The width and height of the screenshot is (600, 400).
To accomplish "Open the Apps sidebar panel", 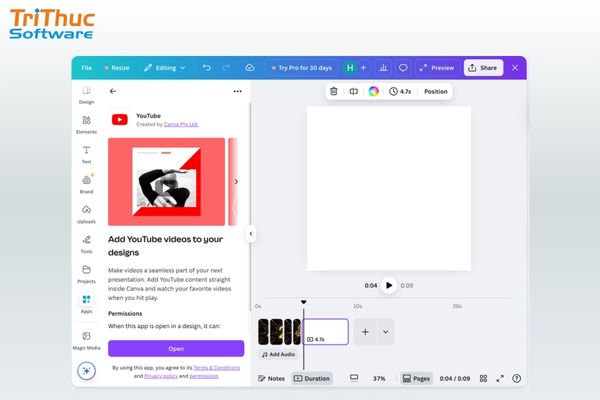I will 86,304.
